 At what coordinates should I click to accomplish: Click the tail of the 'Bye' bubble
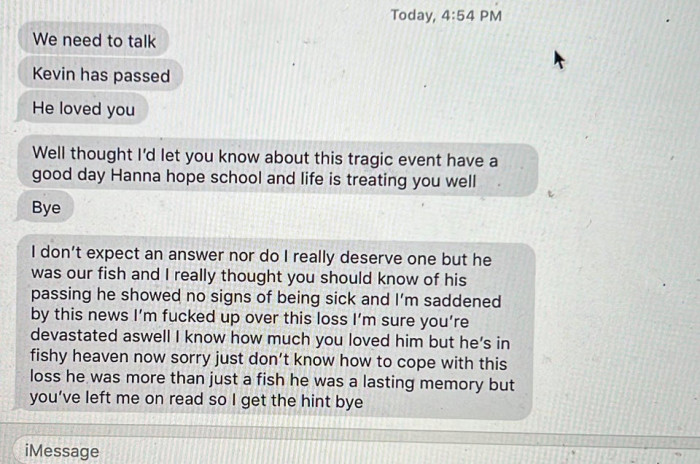pos(20,217)
